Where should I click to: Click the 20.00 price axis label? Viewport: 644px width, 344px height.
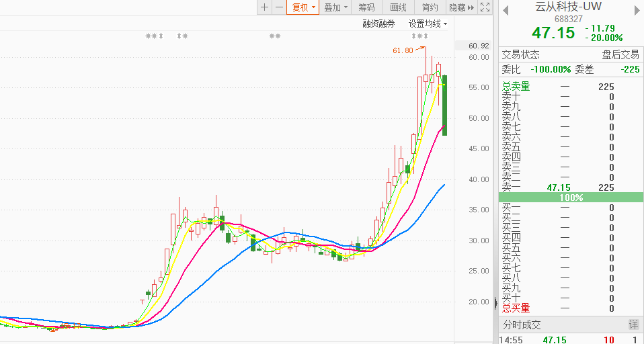coord(479,302)
